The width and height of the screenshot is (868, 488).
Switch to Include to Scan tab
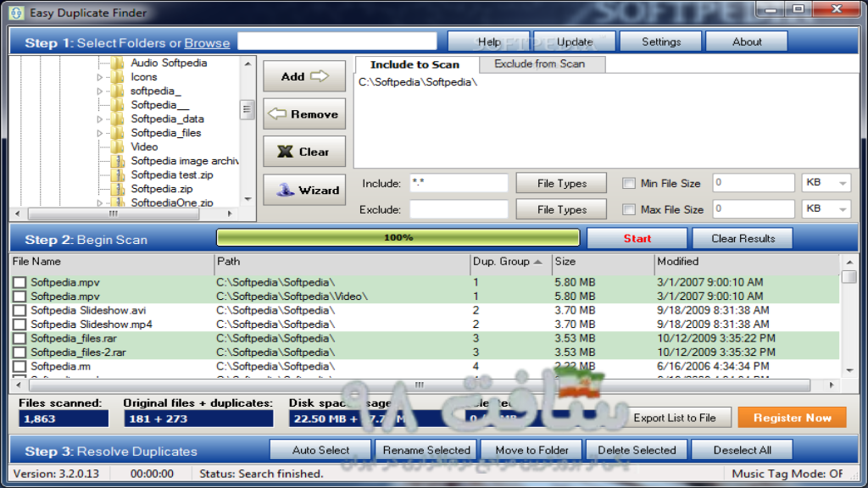pos(415,64)
